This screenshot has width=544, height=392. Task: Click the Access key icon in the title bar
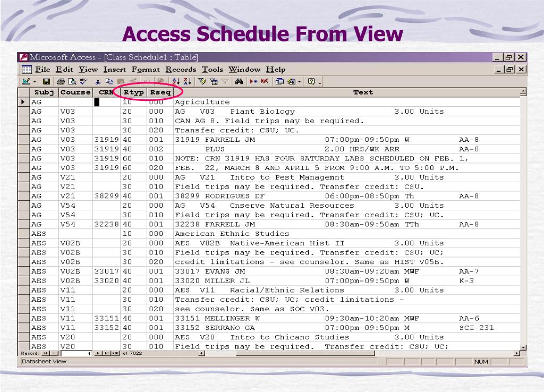tap(23, 57)
